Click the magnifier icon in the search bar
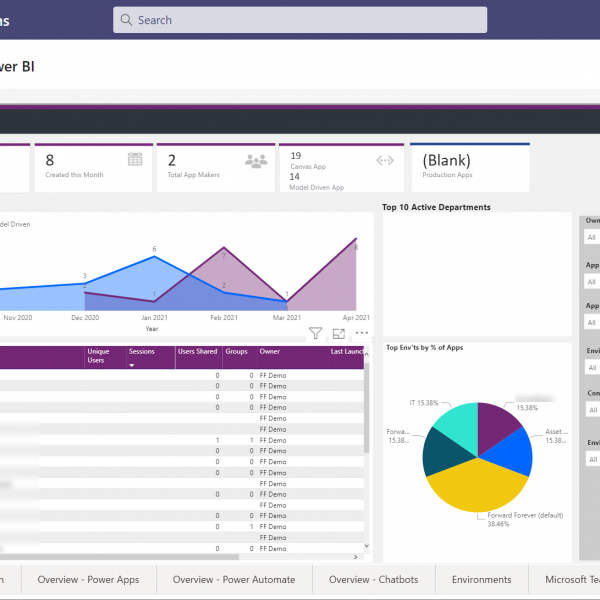This screenshot has height=600, width=600. click(x=126, y=20)
